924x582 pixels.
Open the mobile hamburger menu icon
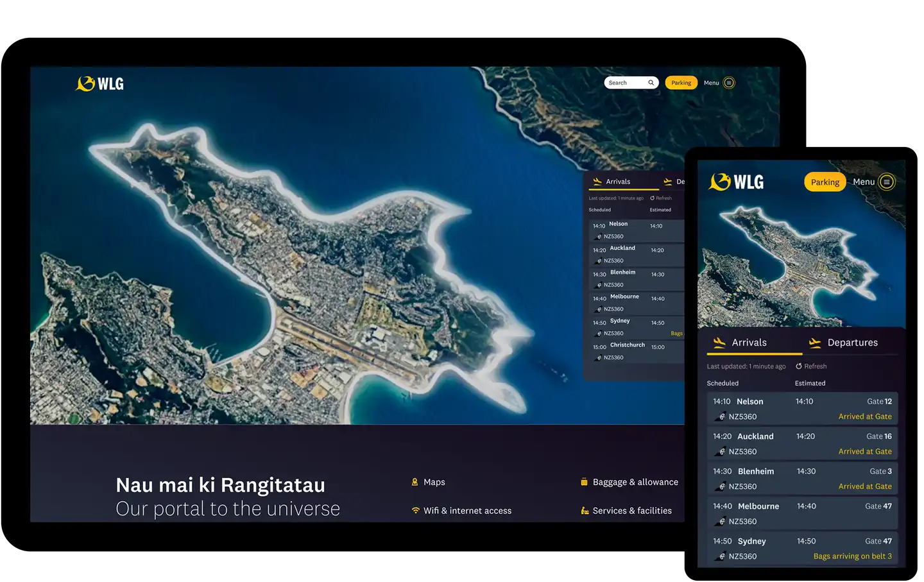tap(887, 182)
